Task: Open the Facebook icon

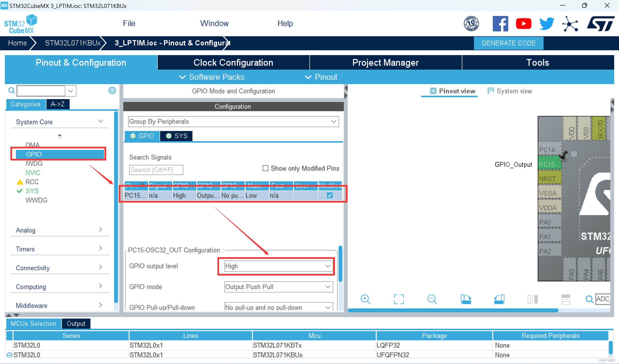Action: point(500,24)
